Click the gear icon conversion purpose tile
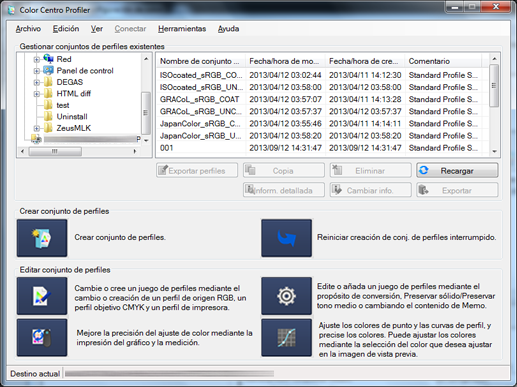 click(286, 296)
